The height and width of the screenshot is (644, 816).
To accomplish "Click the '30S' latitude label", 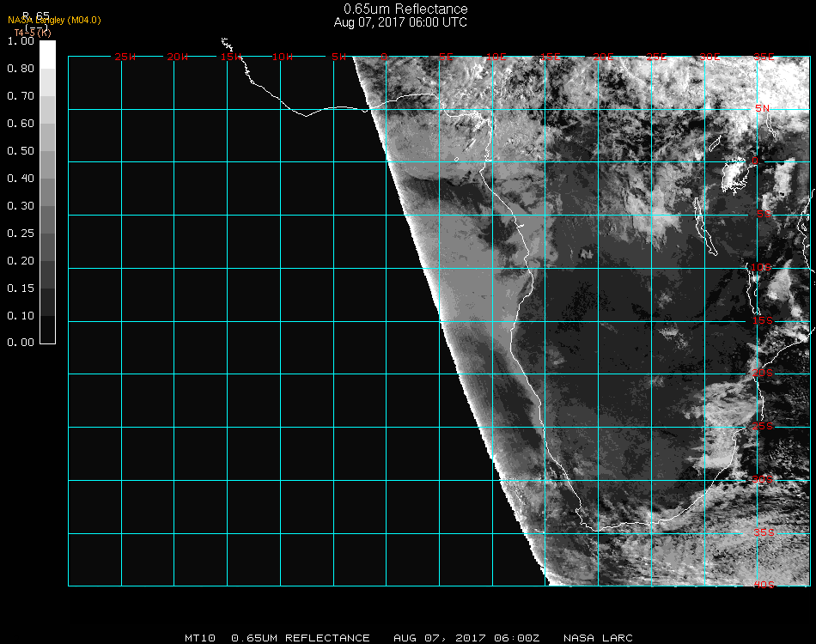I will (x=763, y=479).
